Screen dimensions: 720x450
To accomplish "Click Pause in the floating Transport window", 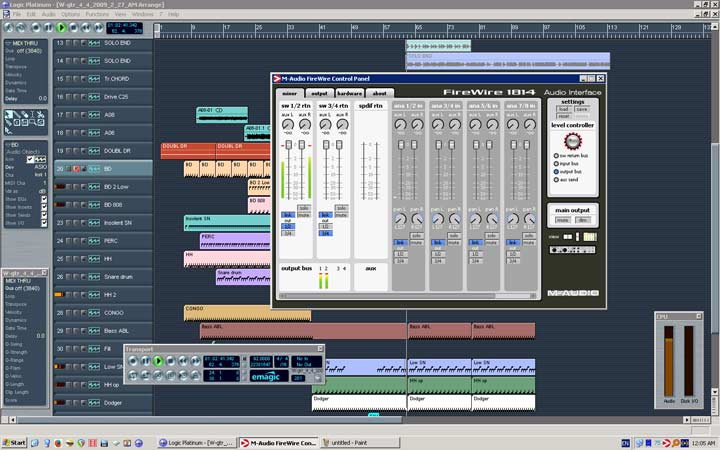I will pyautogui.click(x=146, y=361).
